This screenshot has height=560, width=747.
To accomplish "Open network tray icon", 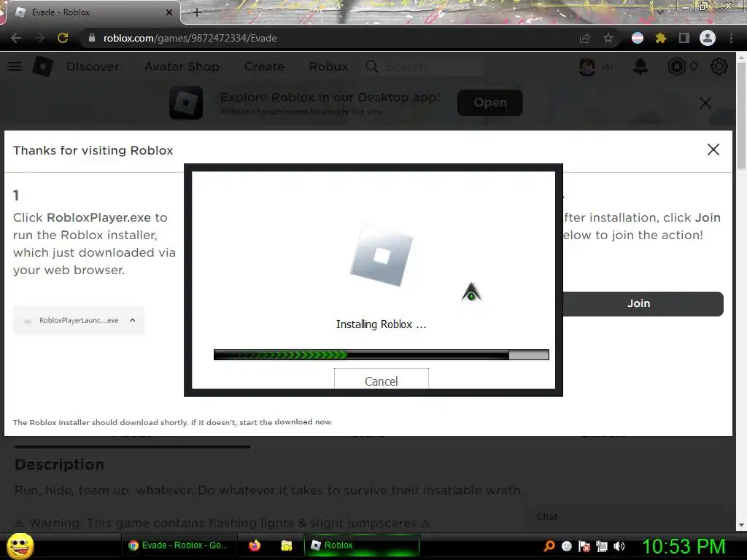I will pos(602,546).
